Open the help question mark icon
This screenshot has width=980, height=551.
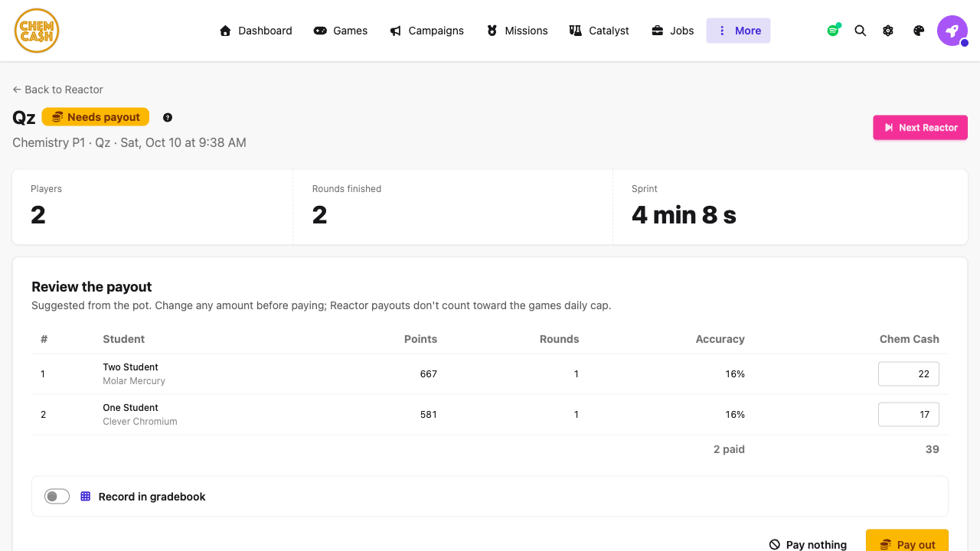[x=168, y=117]
